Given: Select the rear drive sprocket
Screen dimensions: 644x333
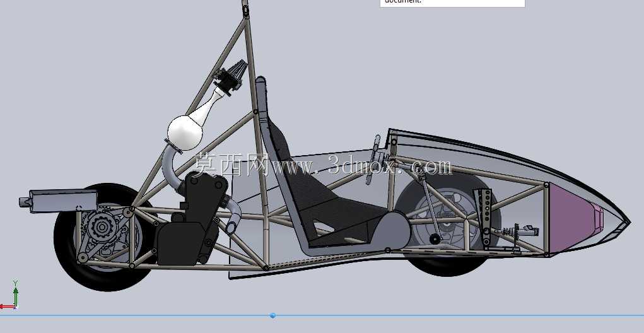Looking at the screenshot, I should [x=101, y=227].
